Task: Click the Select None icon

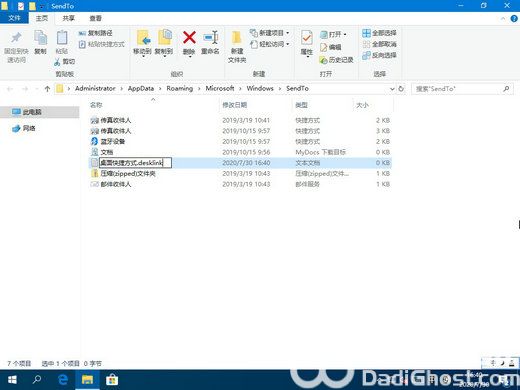Action: coord(366,44)
